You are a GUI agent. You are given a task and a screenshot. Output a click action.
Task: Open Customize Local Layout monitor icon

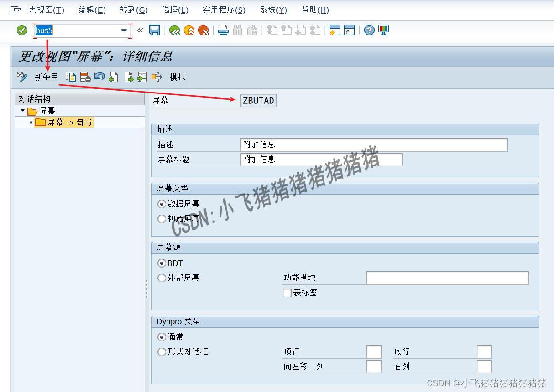point(384,31)
